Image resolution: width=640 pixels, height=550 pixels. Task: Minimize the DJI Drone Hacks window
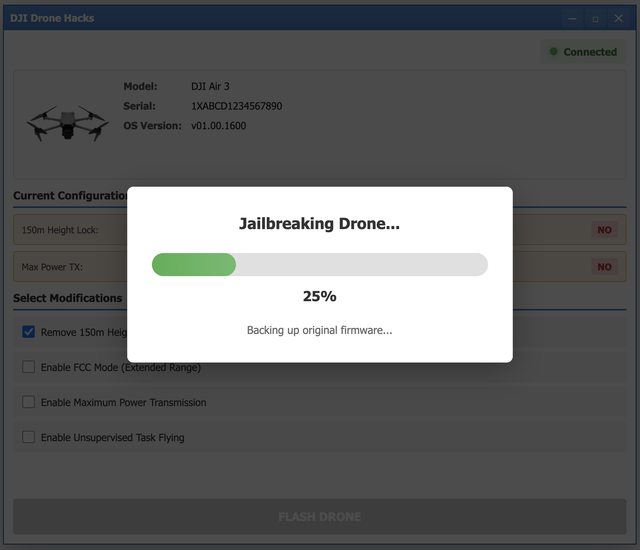[572, 18]
